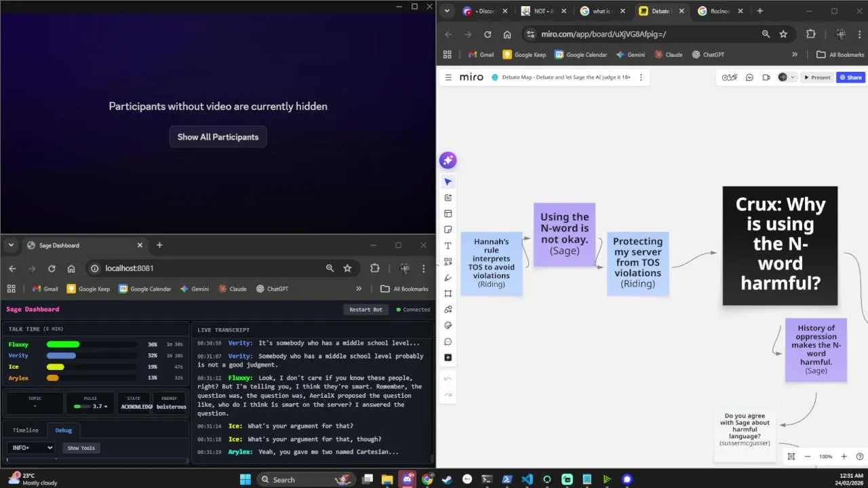Viewport: 868px width, 488px height.
Task: Open Miro help question mark icon
Action: coord(860,457)
